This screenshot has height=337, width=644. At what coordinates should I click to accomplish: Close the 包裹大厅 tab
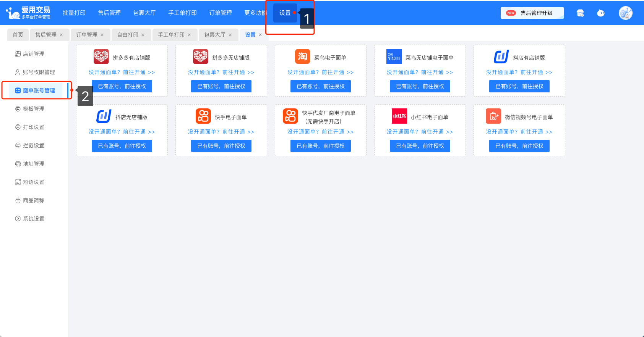click(x=230, y=35)
